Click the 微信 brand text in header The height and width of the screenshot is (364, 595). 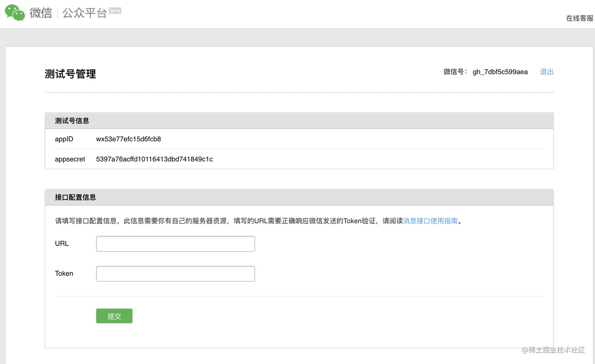[41, 13]
